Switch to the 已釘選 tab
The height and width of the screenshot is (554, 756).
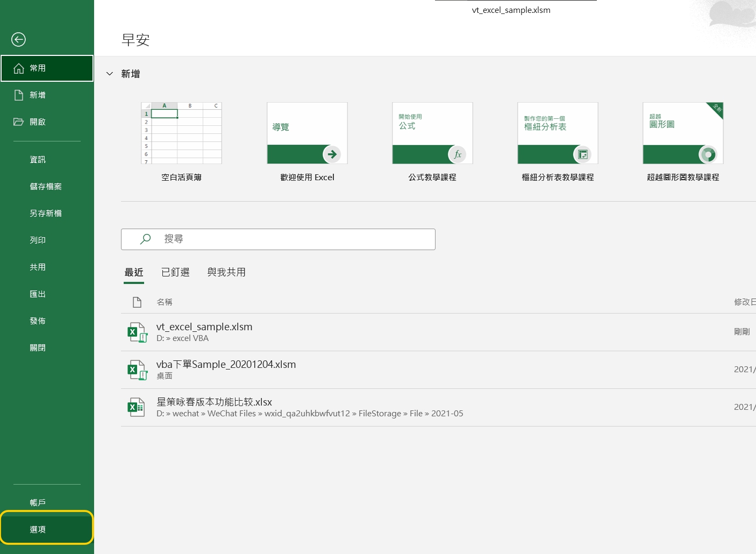click(x=175, y=273)
